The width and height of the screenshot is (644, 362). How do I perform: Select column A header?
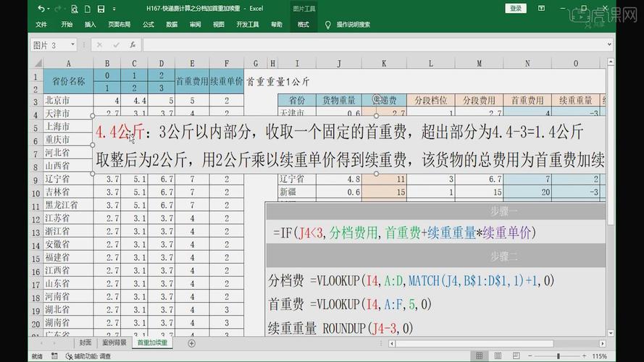pyautogui.click(x=68, y=63)
